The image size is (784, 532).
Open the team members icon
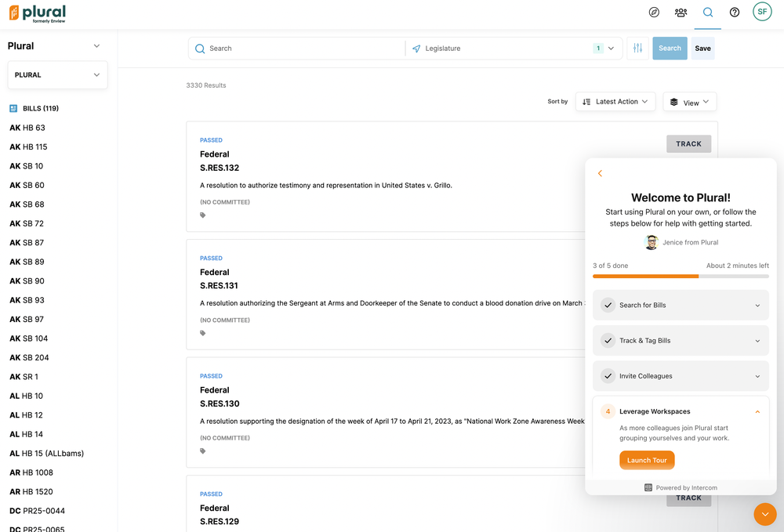(x=681, y=13)
